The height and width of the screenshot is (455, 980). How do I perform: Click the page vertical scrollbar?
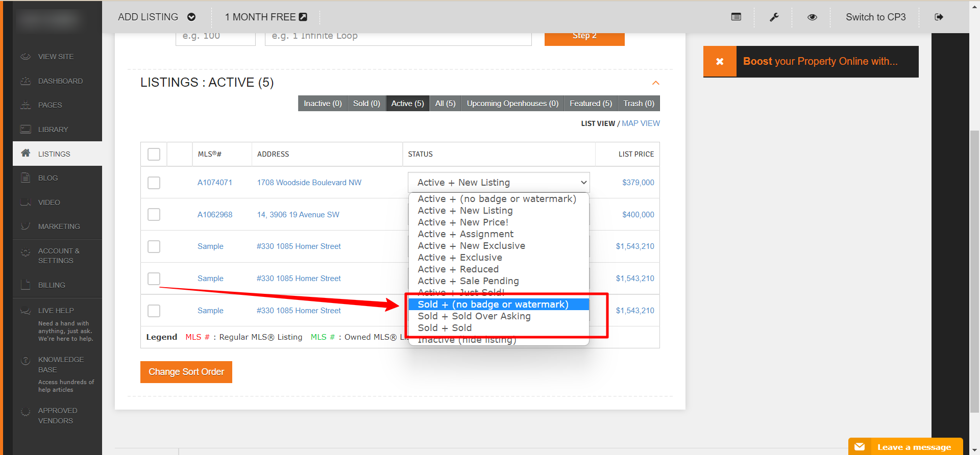point(974,270)
